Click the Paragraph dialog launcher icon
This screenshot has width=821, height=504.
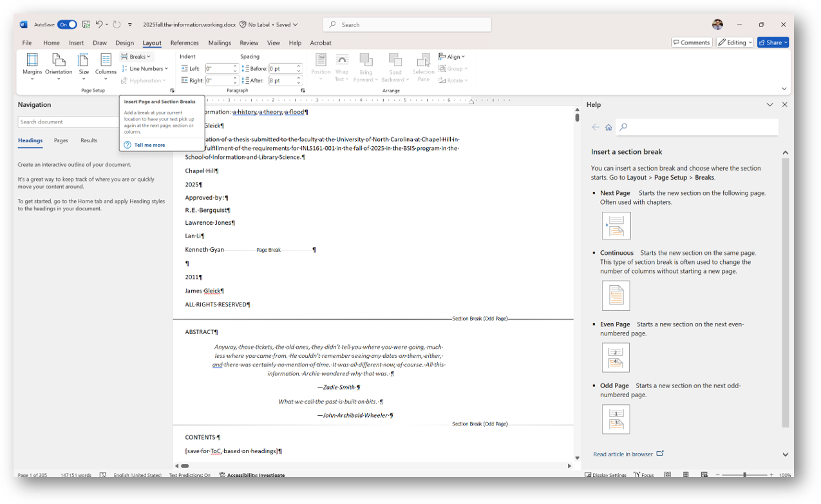(303, 90)
